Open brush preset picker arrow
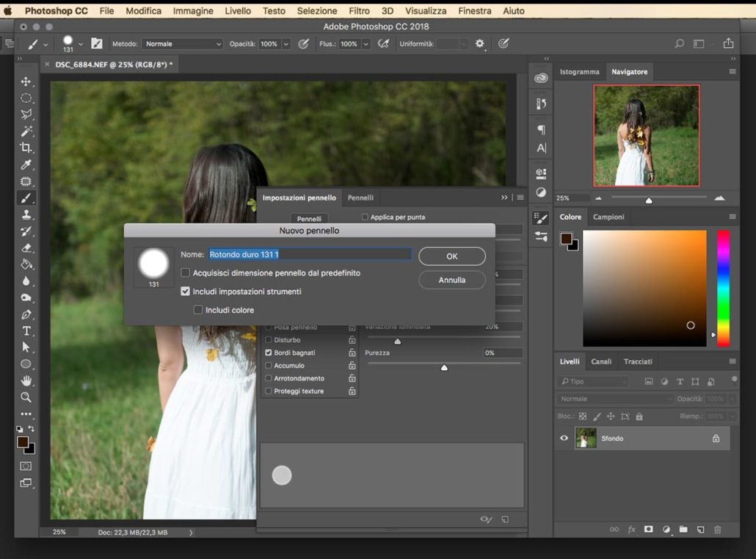Image resolution: width=756 pixels, height=559 pixels. (x=81, y=44)
